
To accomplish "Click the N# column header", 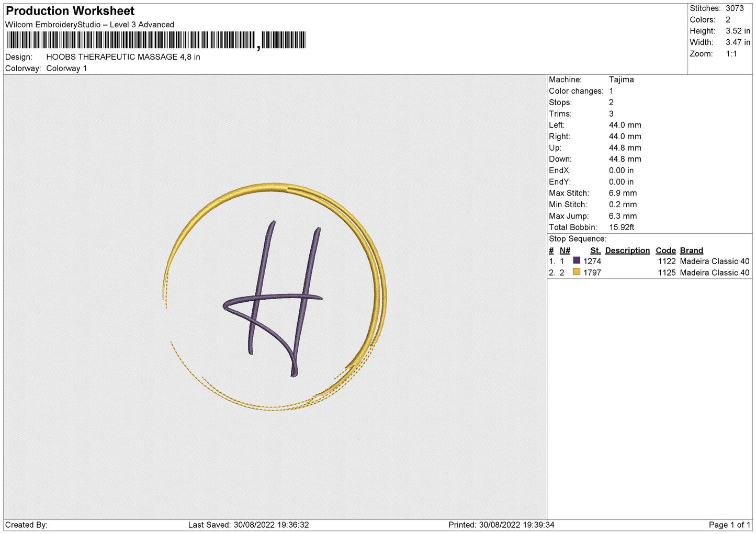I will pyautogui.click(x=565, y=251).
